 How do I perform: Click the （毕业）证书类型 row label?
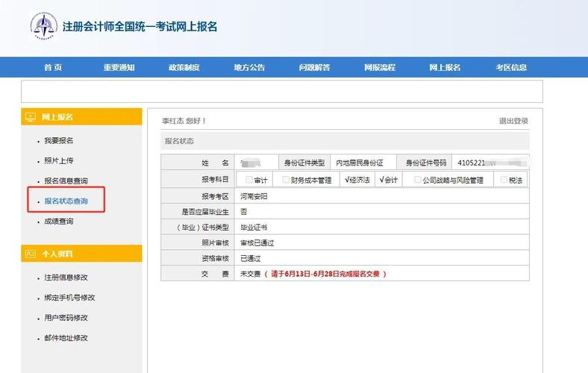point(202,228)
